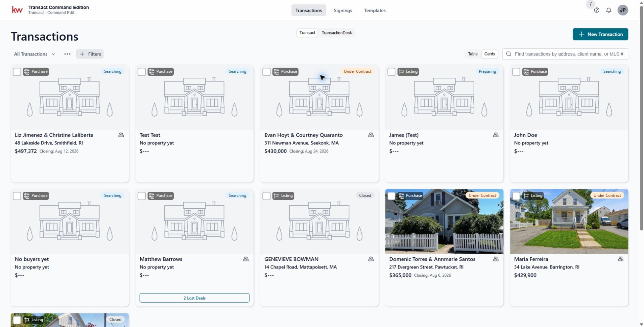The height and width of the screenshot is (327, 644).
Task: Click the search magnifier icon
Action: click(x=509, y=54)
